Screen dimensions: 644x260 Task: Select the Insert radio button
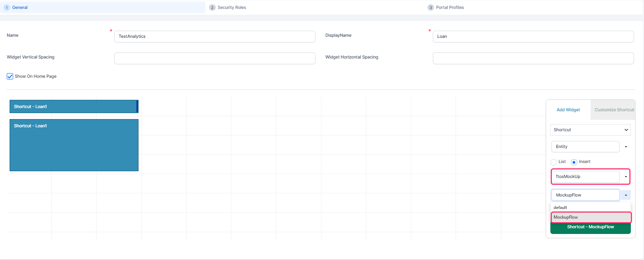574,162
